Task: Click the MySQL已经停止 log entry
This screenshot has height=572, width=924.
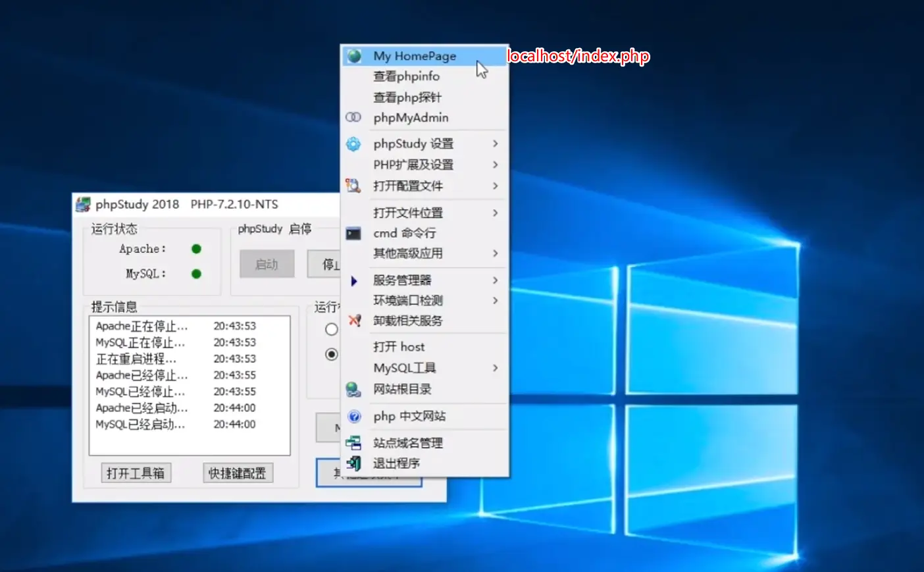Action: [176, 392]
